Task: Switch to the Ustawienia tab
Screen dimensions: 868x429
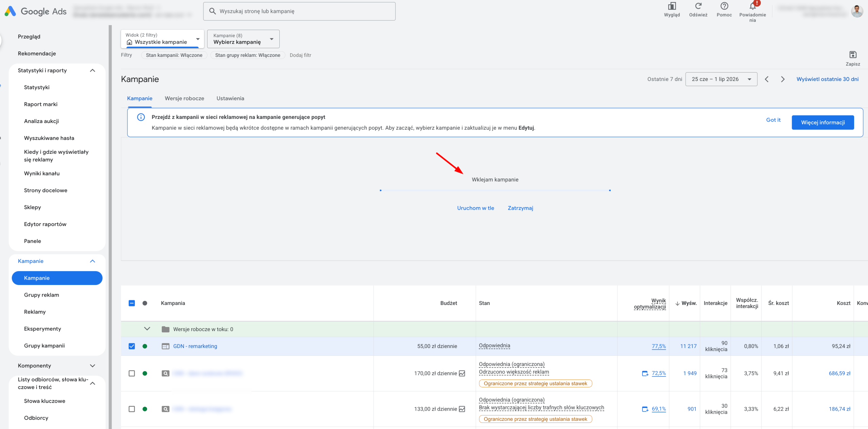Action: (230, 98)
